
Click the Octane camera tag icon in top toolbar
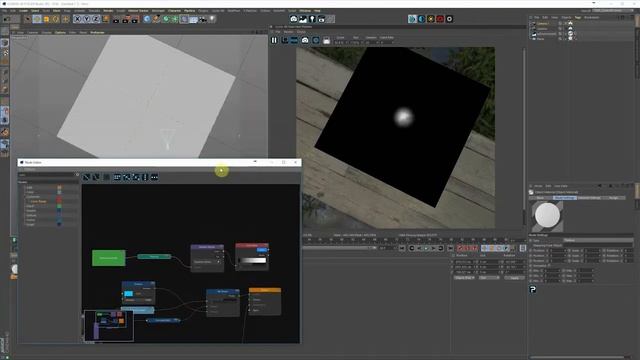[x=294, y=19]
